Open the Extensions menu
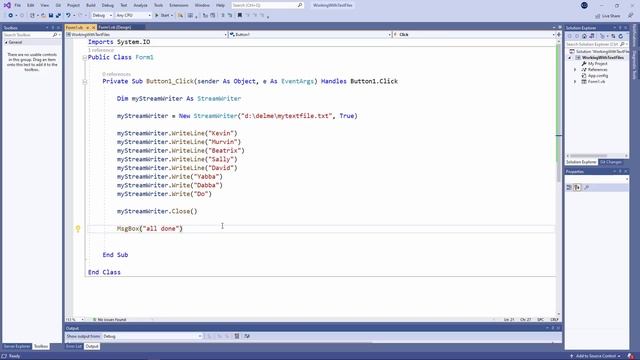640x360 pixels. (179, 5)
